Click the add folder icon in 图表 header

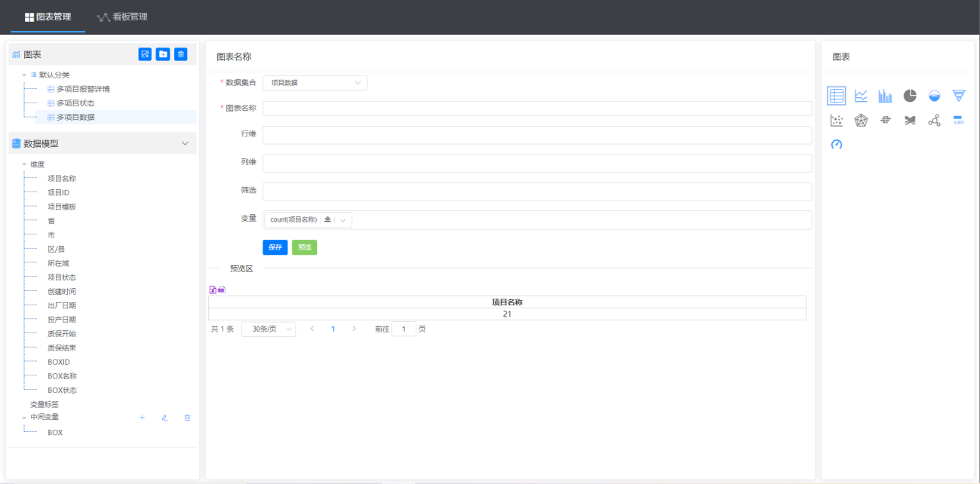pyautogui.click(x=163, y=54)
